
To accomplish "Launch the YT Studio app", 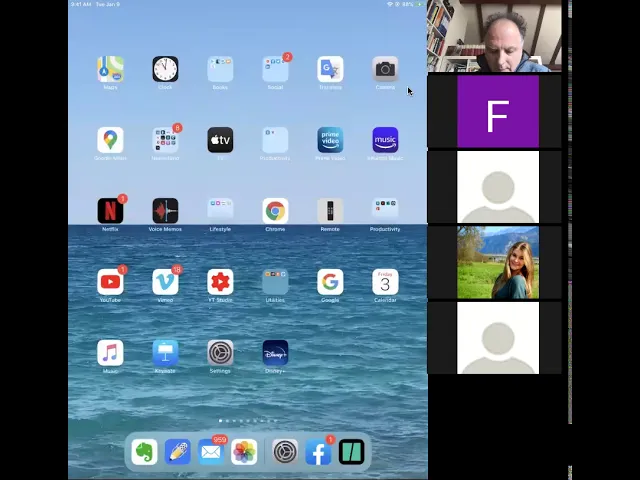I will [x=220, y=282].
